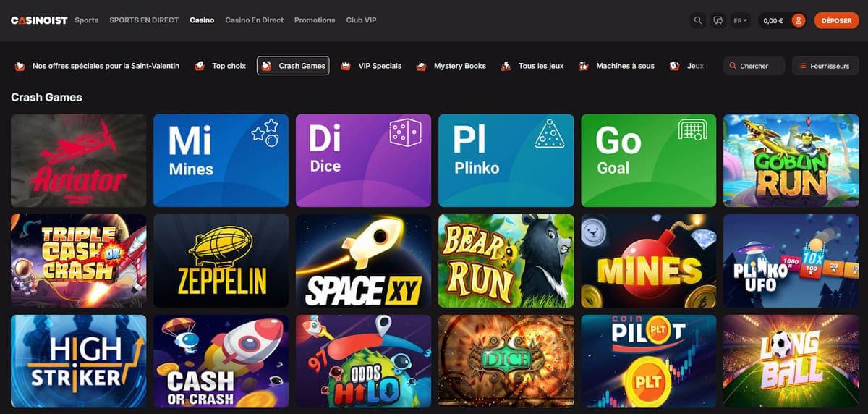Open the Aviator game
The height and width of the screenshot is (414, 868).
pyautogui.click(x=78, y=161)
